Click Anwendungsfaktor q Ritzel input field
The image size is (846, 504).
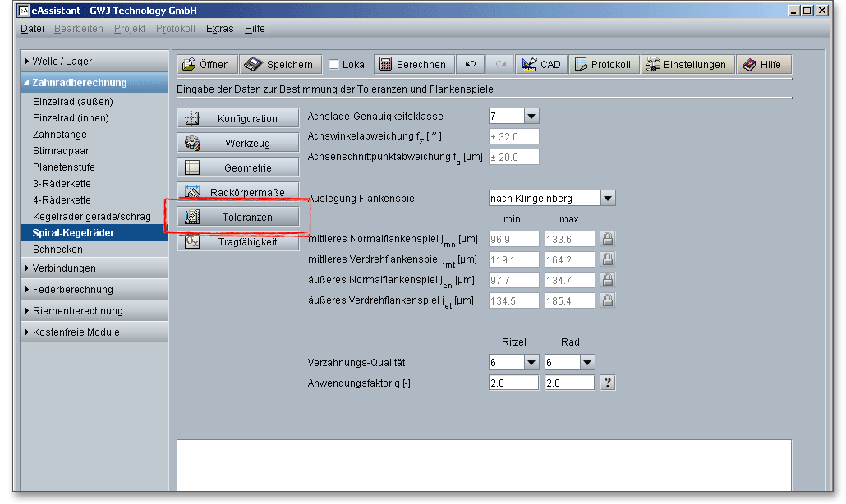[513, 383]
